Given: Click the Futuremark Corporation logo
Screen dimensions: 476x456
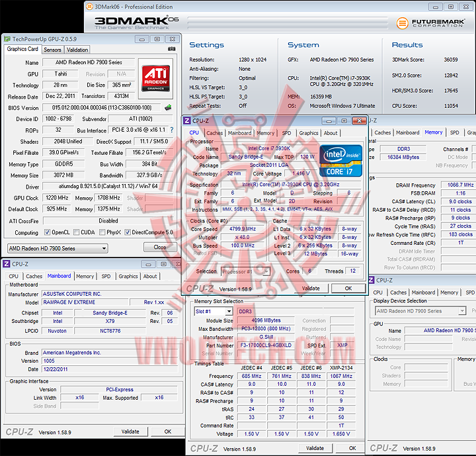Looking at the screenshot, I should [430, 23].
